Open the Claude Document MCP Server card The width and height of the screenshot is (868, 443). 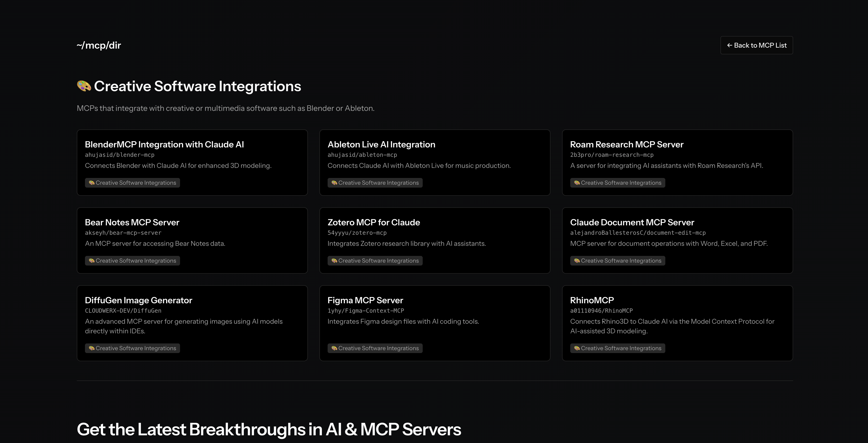(632, 222)
